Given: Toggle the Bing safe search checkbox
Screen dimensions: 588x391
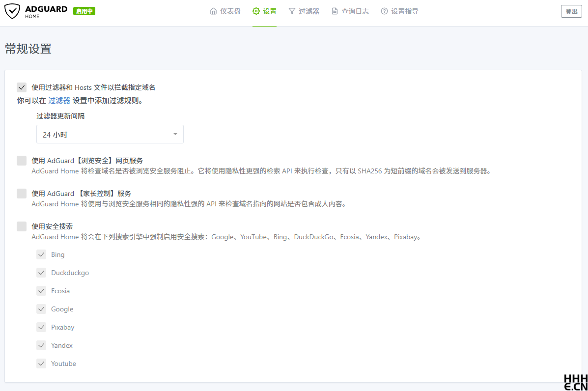Looking at the screenshot, I should click(41, 254).
